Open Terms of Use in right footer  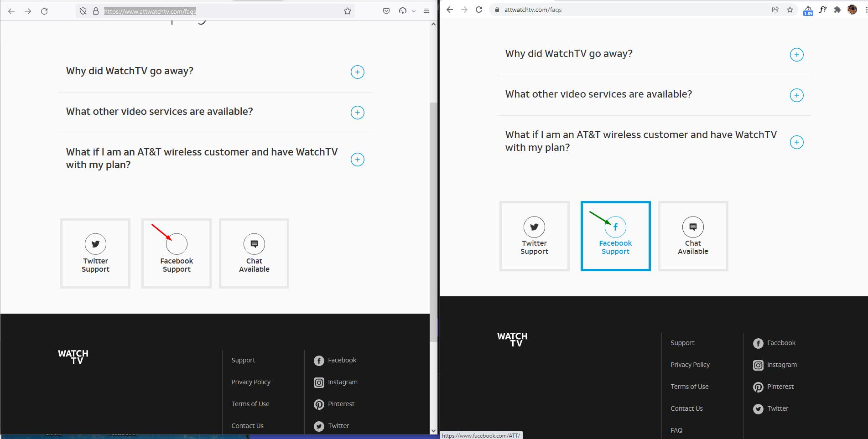690,387
